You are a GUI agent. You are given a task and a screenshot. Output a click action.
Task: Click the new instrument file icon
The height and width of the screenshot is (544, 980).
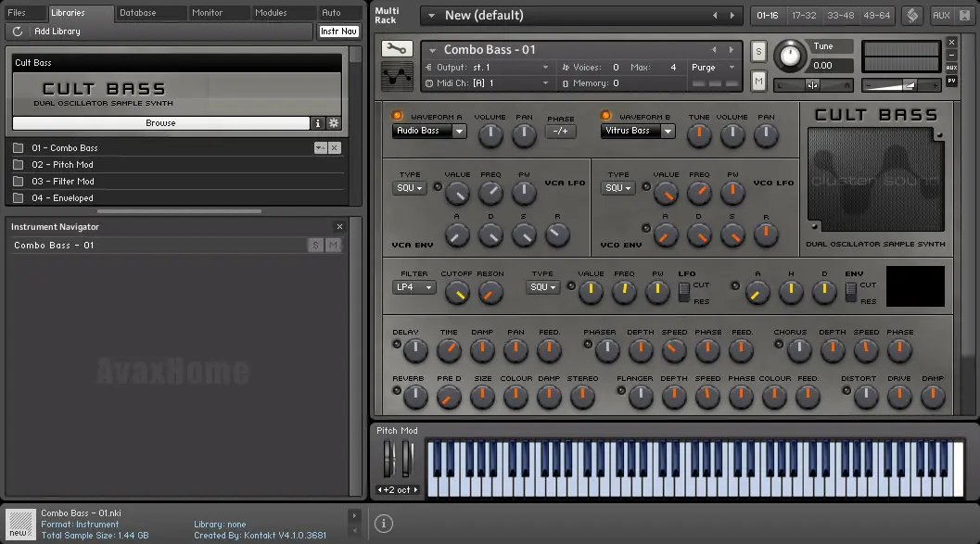click(x=20, y=524)
